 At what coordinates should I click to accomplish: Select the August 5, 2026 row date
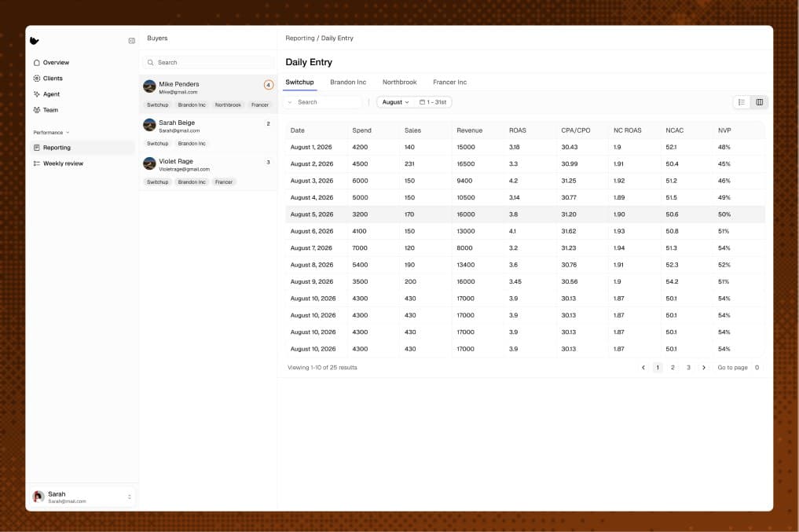point(312,215)
